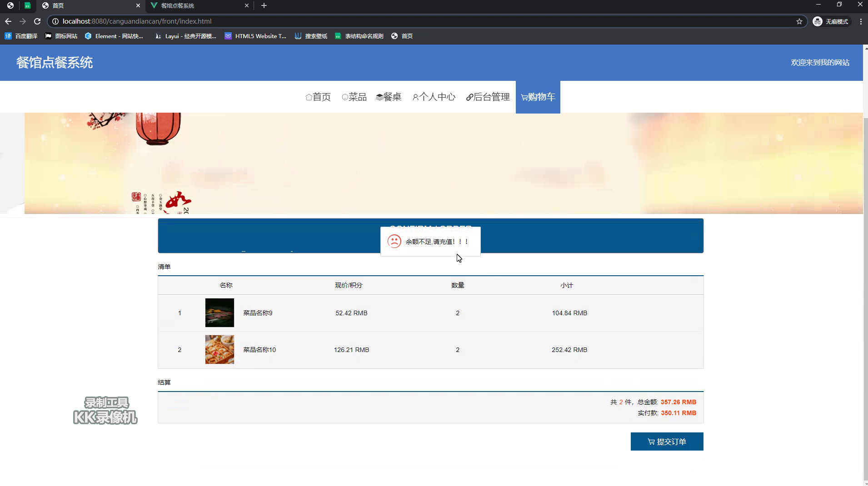Click price 126.21 RMB
The image size is (868, 486).
point(351,350)
